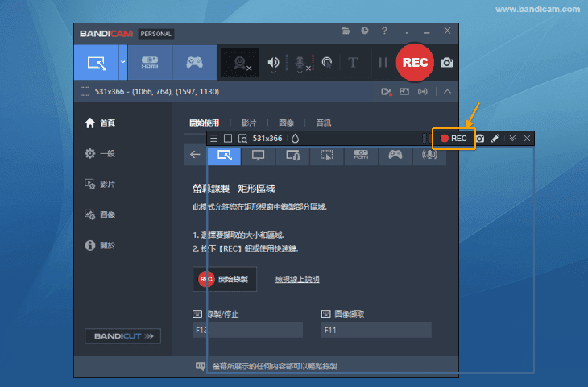Open the screen recording mode dropdown arrow

(x=122, y=62)
